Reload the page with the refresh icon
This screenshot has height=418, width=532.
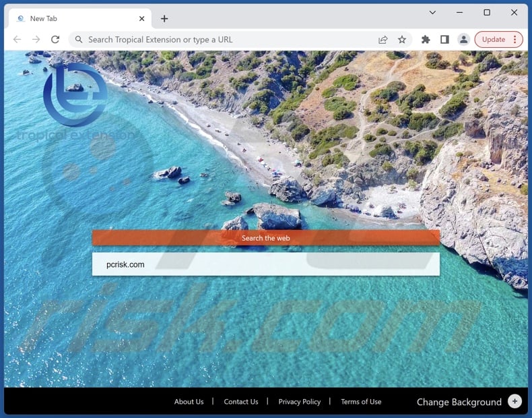coord(55,39)
